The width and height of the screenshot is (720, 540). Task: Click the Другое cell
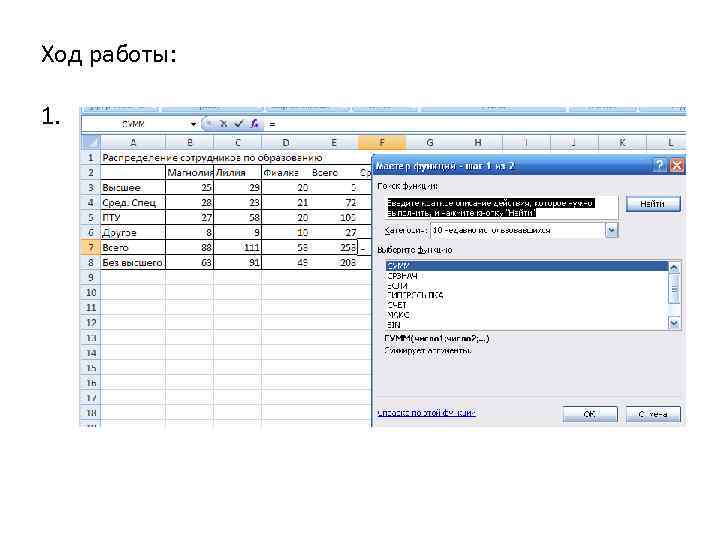[x=133, y=232]
